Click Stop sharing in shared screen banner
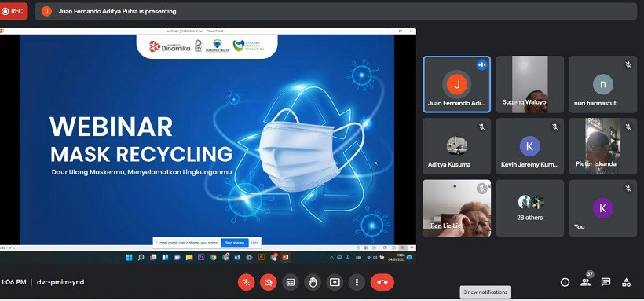Screen dimensions: 644x301 point(235,243)
